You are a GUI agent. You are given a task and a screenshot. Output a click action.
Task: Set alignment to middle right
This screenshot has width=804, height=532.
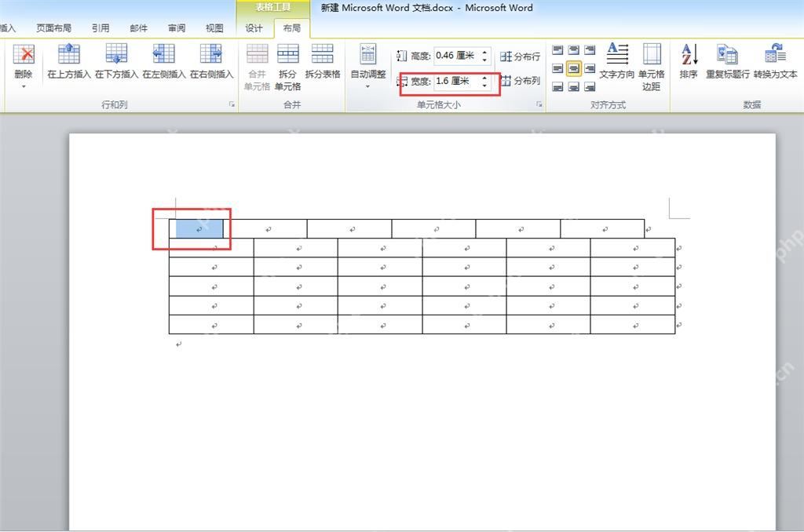pyautogui.click(x=590, y=68)
